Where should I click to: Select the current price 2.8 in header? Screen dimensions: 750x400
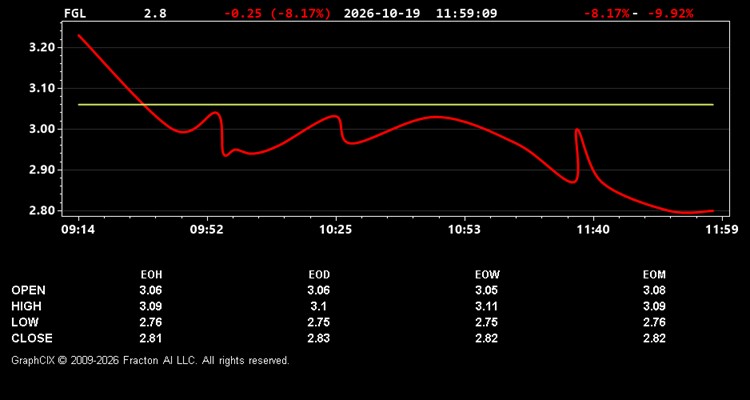pos(155,13)
